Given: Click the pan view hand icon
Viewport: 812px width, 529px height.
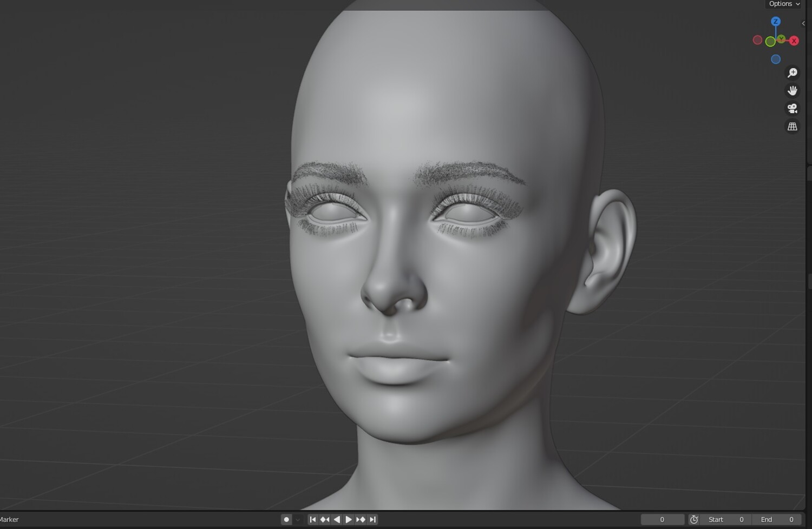Looking at the screenshot, I should tap(793, 90).
